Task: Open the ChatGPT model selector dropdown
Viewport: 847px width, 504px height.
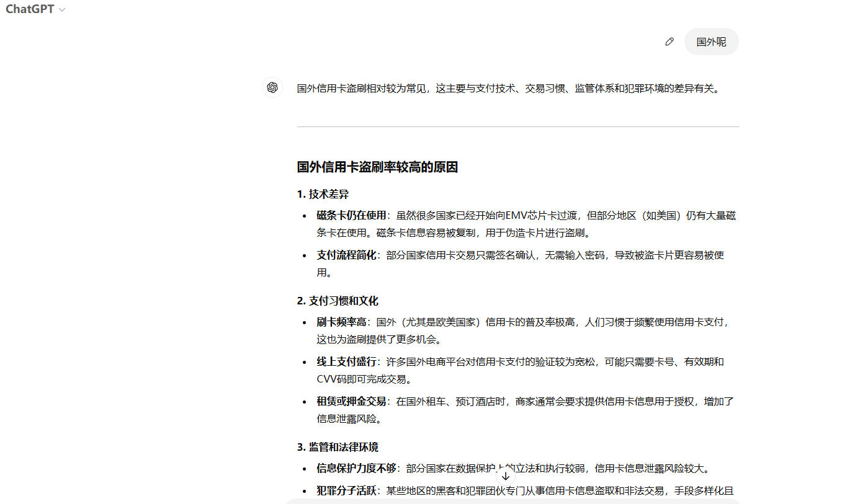Action: click(35, 9)
